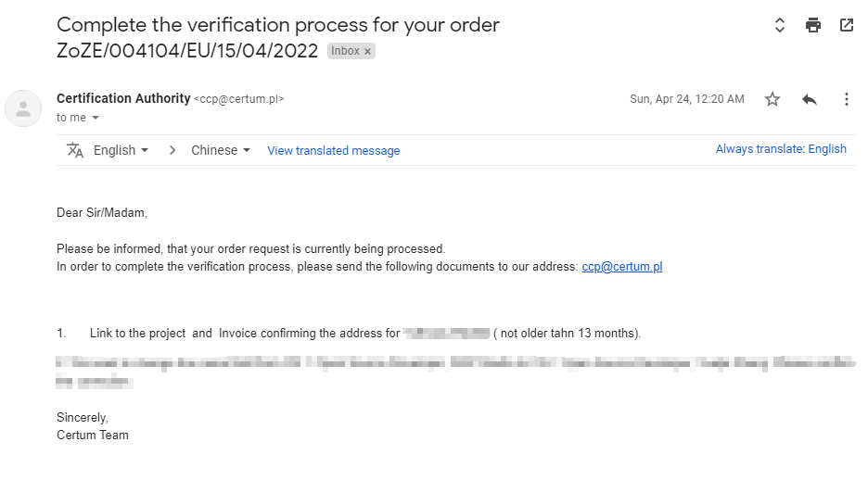Click the arrow between translation languages
This screenshot has height=480, width=868.
(x=172, y=150)
